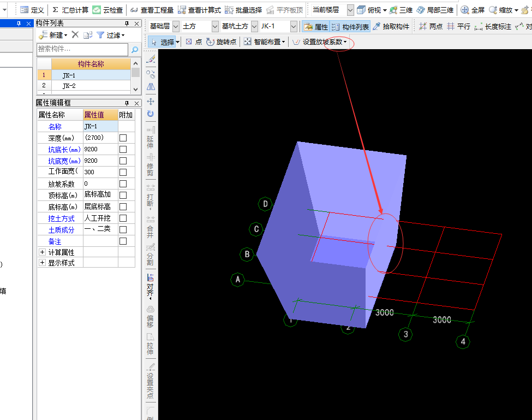Screen dimensions: 532x420
Task: Edit the 坑底长 value 9200
Action: [100, 150]
